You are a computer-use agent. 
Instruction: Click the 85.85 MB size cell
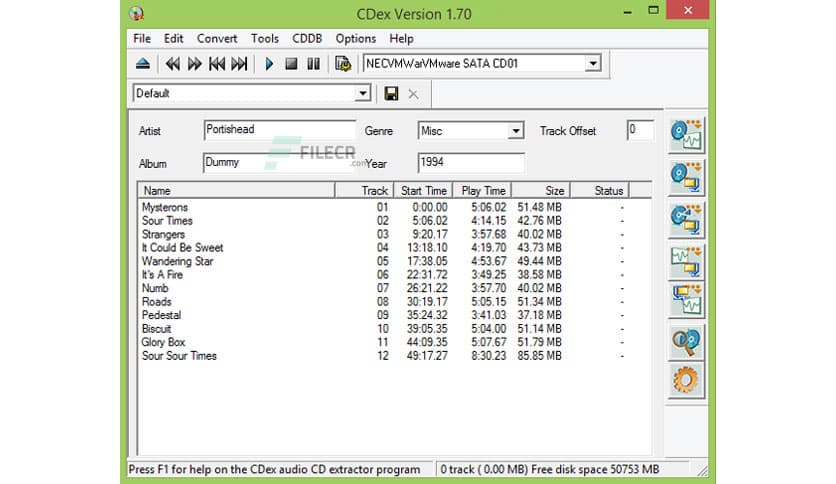(x=540, y=356)
